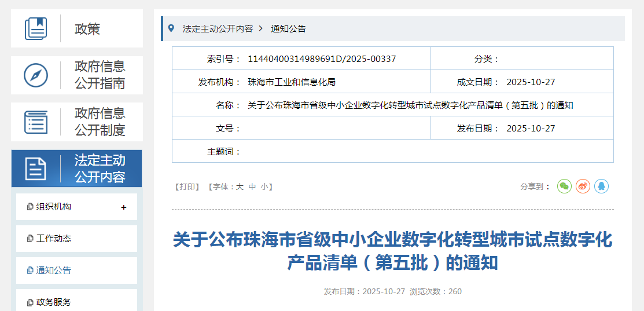
Task: Click the small icon beside 政务服务
Action: (30, 302)
